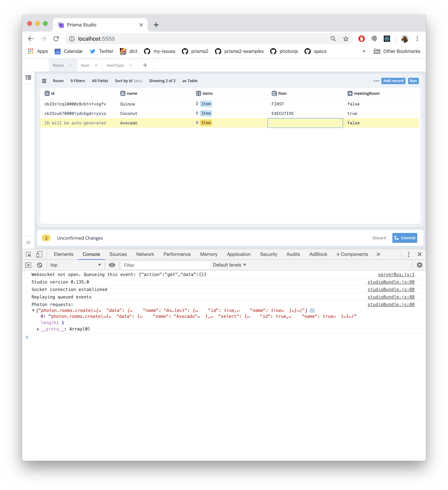Click the create live expression eye icon
The width and height of the screenshot is (448, 490).
pos(112,265)
